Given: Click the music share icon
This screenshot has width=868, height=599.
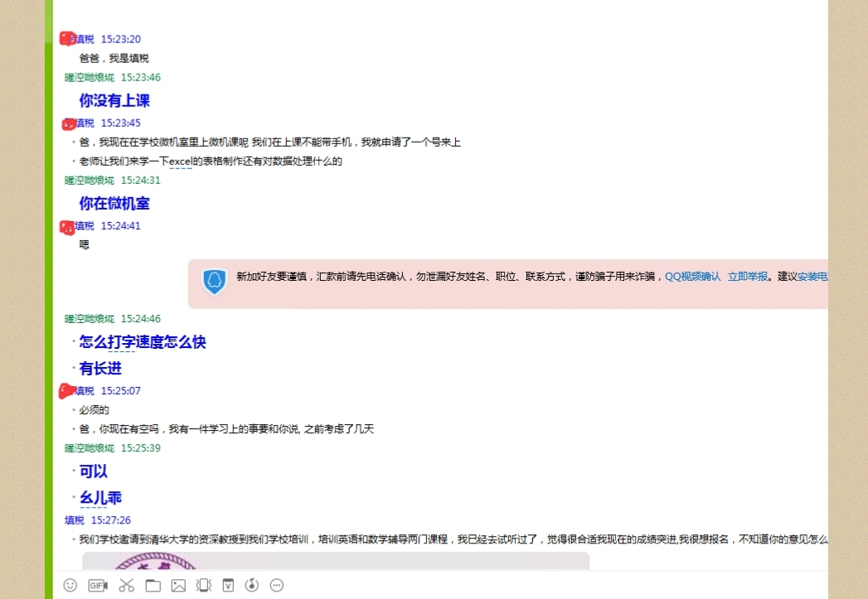Looking at the screenshot, I should (252, 585).
